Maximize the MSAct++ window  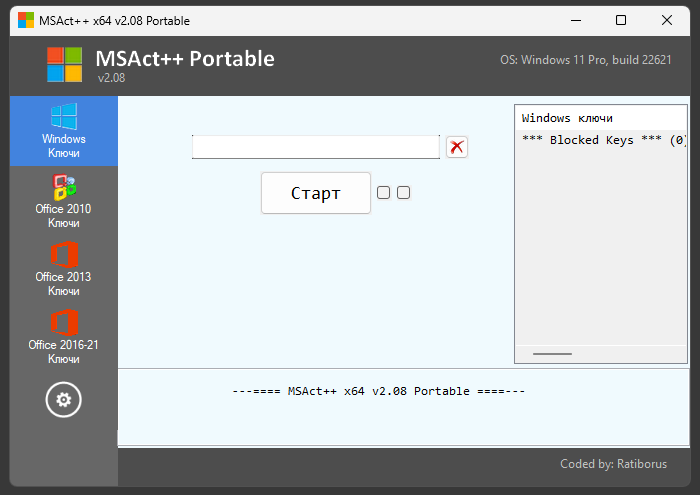pyautogui.click(x=621, y=20)
